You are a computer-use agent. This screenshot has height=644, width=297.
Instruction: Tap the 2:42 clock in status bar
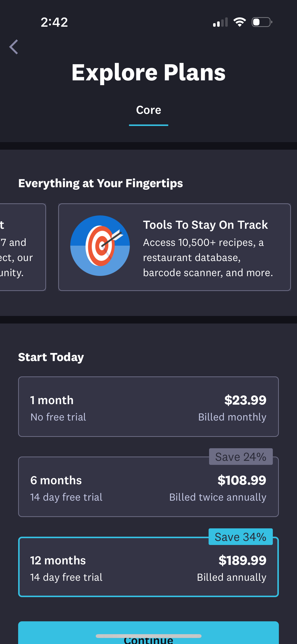(x=54, y=22)
